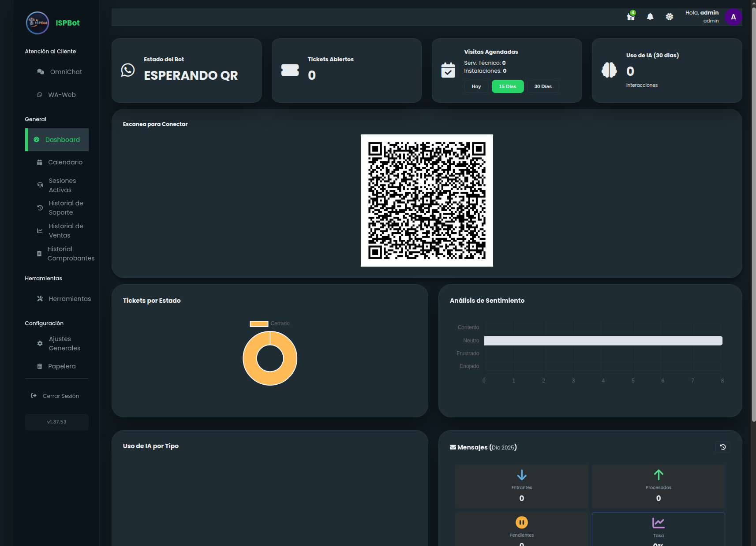Click the QR code image
Image resolution: width=756 pixels, height=546 pixels.
tap(427, 201)
